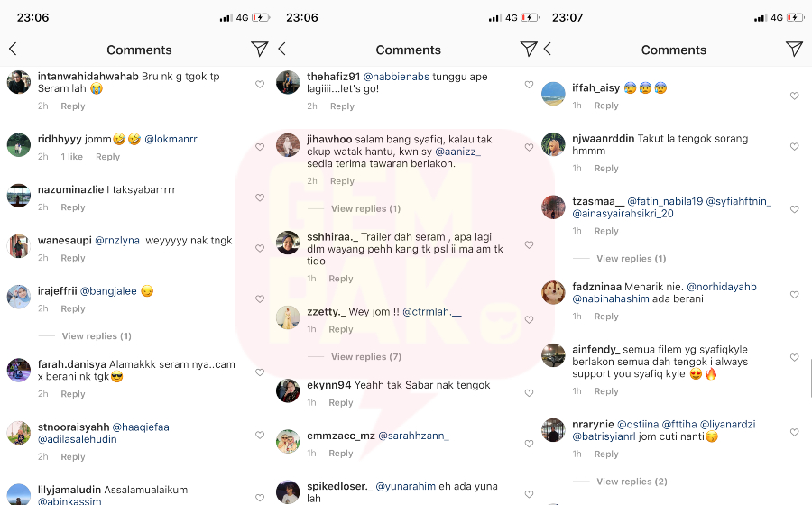Expand View replies (7) under zzetty._'s comment
Screen dimensions: 812x505
coord(365,357)
